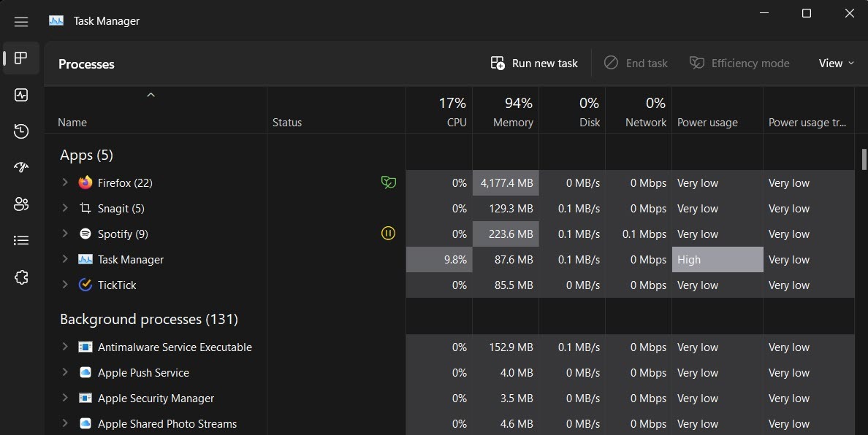View App history from the sidebar
Screen dimensions: 868x435
click(x=20, y=131)
